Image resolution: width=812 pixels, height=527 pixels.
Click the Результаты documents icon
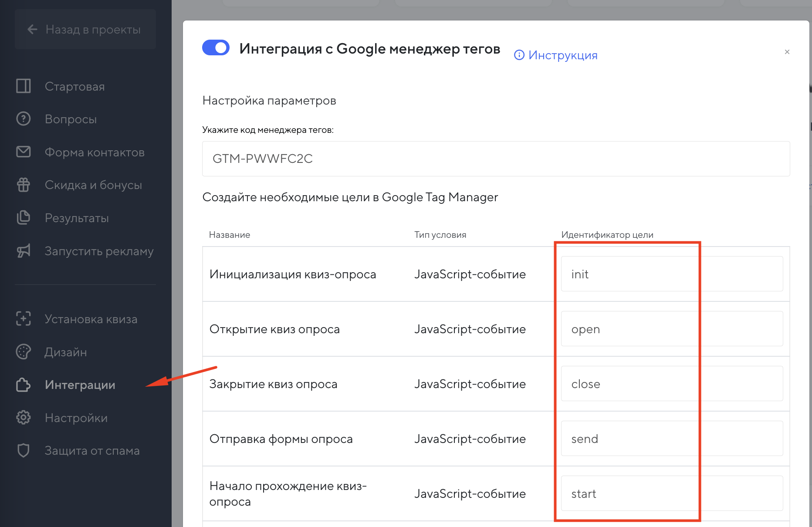point(24,217)
